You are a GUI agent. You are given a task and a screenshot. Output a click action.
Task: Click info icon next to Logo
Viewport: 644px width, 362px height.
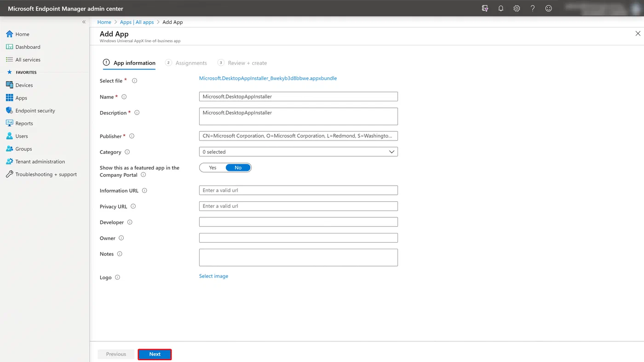tap(117, 277)
